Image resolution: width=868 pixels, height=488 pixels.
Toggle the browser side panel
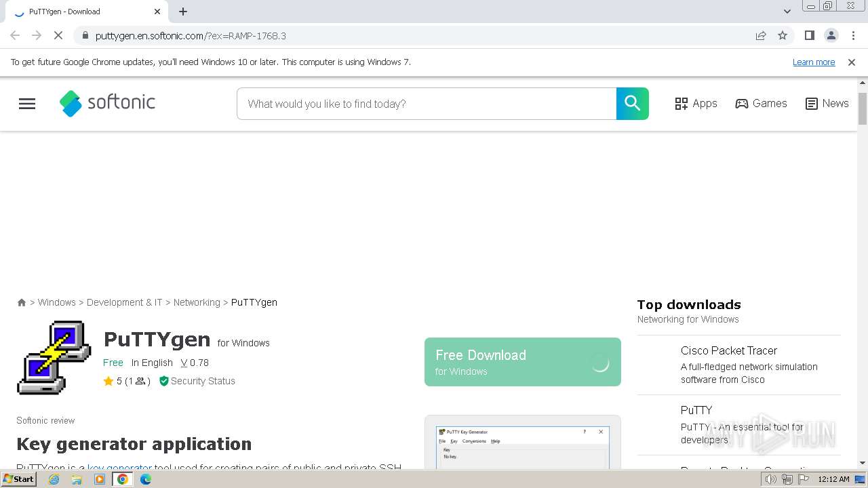(x=809, y=35)
